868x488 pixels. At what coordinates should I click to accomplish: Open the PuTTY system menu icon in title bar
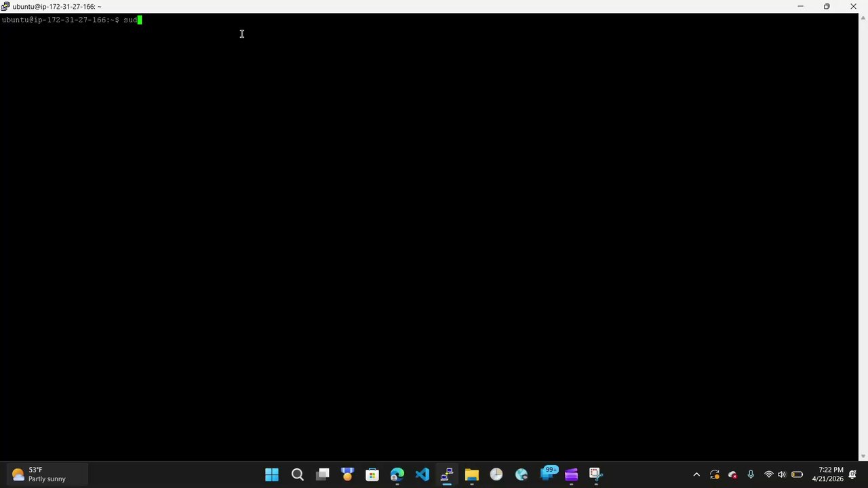coord(5,6)
